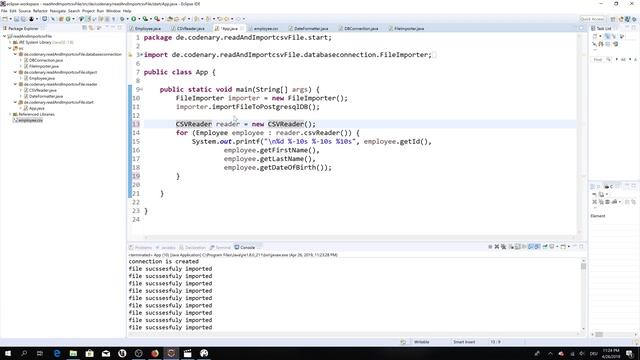Open File Explorer from the taskbar

pos(73,353)
